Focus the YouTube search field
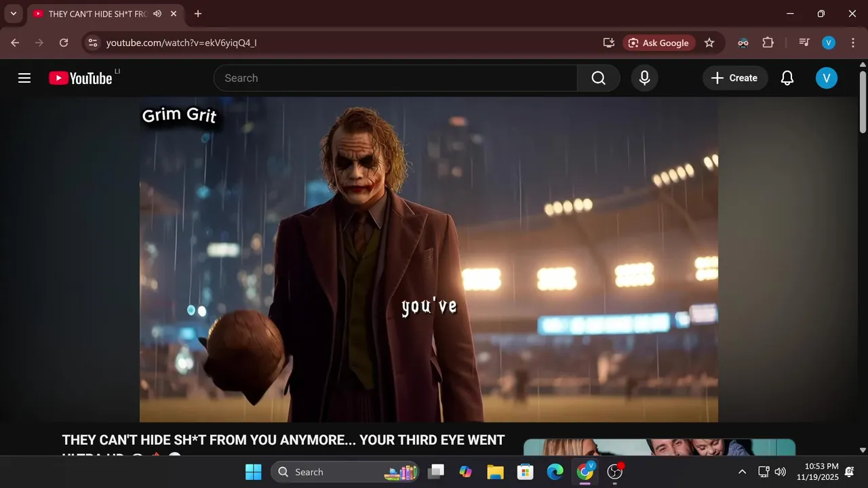 coord(395,78)
